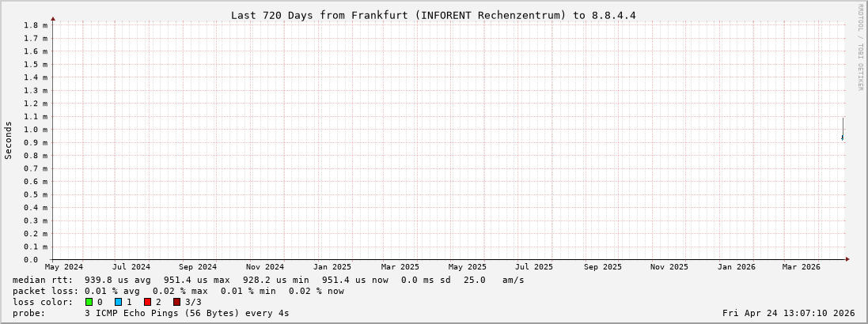Select the Jan 2025 time axis label

[x=332, y=267]
